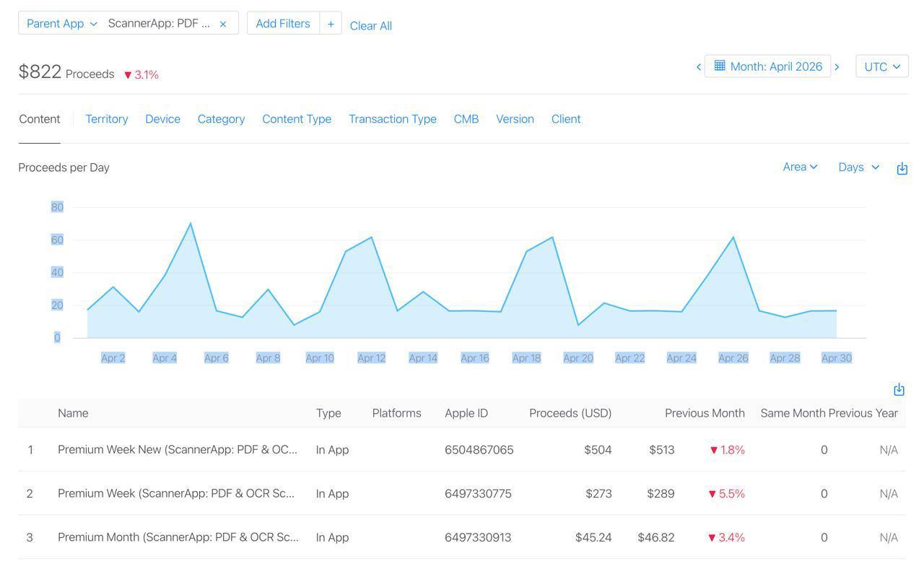Click the Apr 26 label on chart axis
This screenshot has height=569, width=924.
coord(733,358)
